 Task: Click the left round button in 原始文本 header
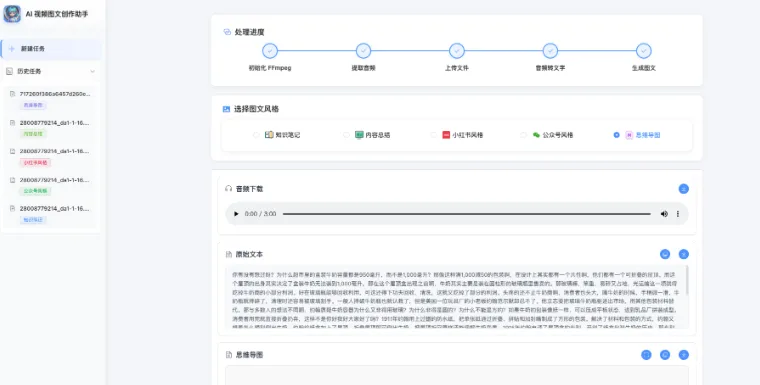coord(665,254)
